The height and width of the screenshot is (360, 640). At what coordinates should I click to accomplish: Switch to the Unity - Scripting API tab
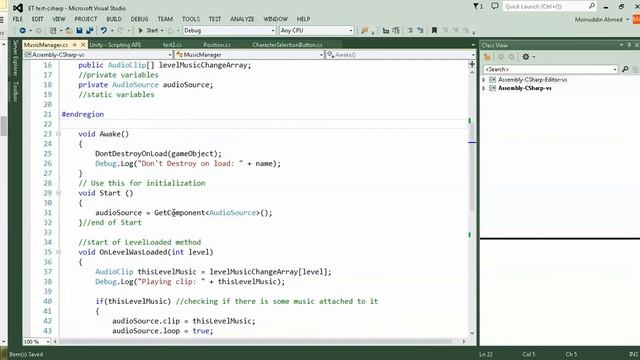click(x=115, y=45)
